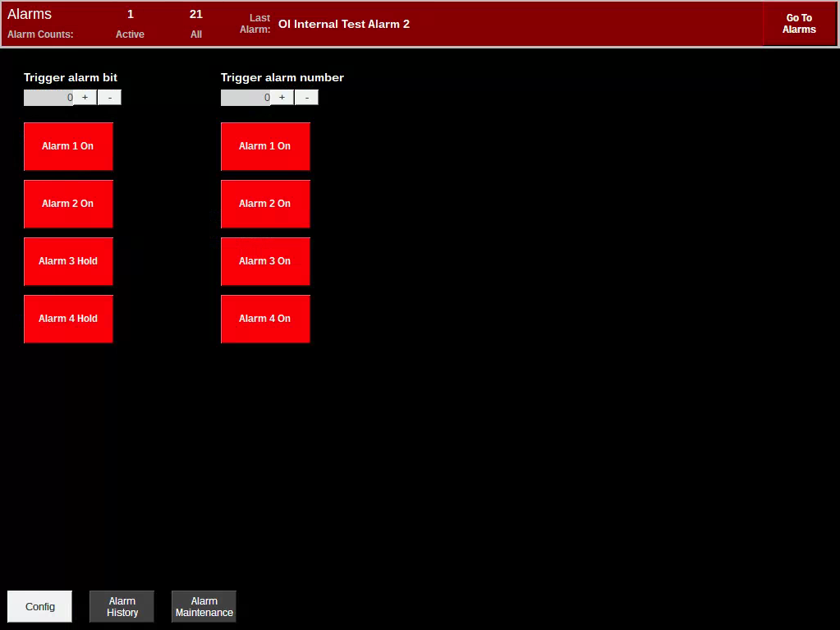Trigger Alarm 1 On under Trigger alarm number
Image resolution: width=840 pixels, height=630 pixels.
coord(265,146)
